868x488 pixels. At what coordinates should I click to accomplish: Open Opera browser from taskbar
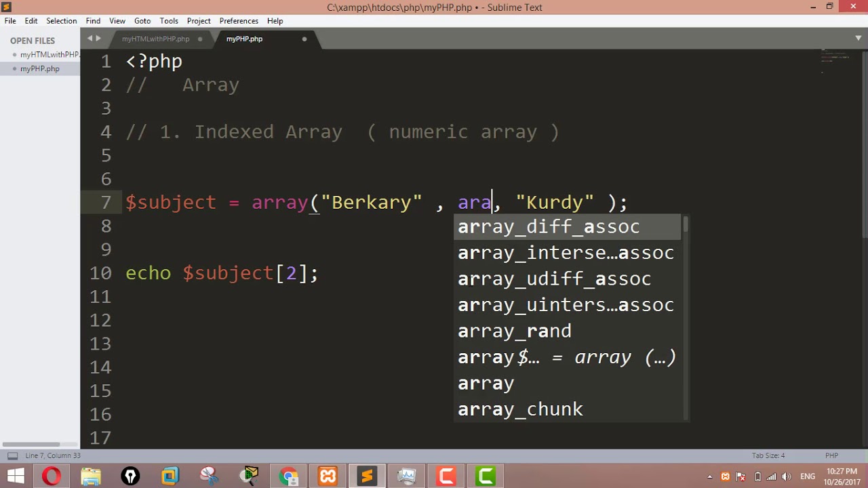(x=52, y=476)
